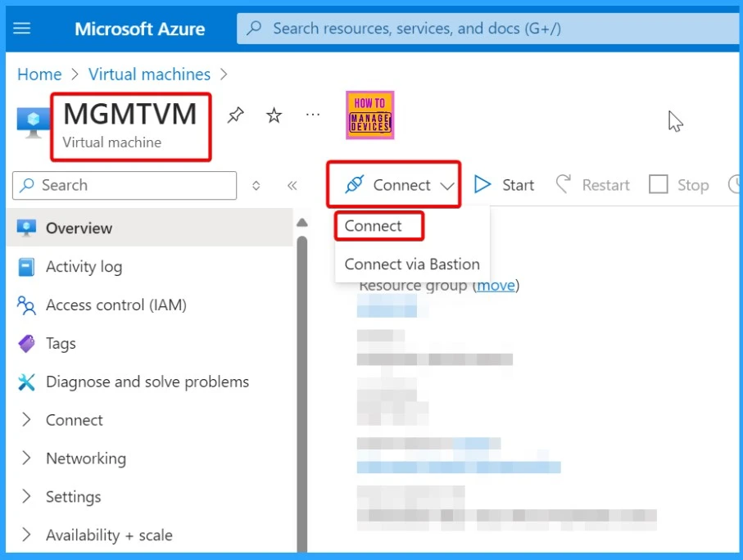Expand the Settings section chevron
This screenshot has width=743, height=560.
26,496
